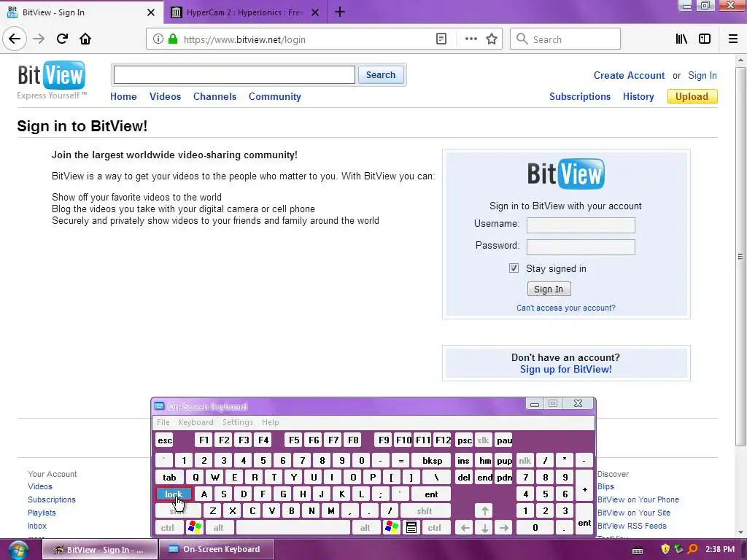The width and height of the screenshot is (747, 560).
Task: Click the down arrow key on On-Screen Keyboard
Action: tap(484, 528)
